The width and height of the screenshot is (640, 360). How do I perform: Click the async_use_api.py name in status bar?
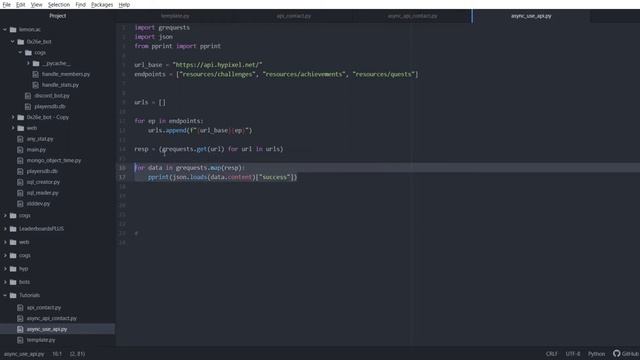point(24,353)
